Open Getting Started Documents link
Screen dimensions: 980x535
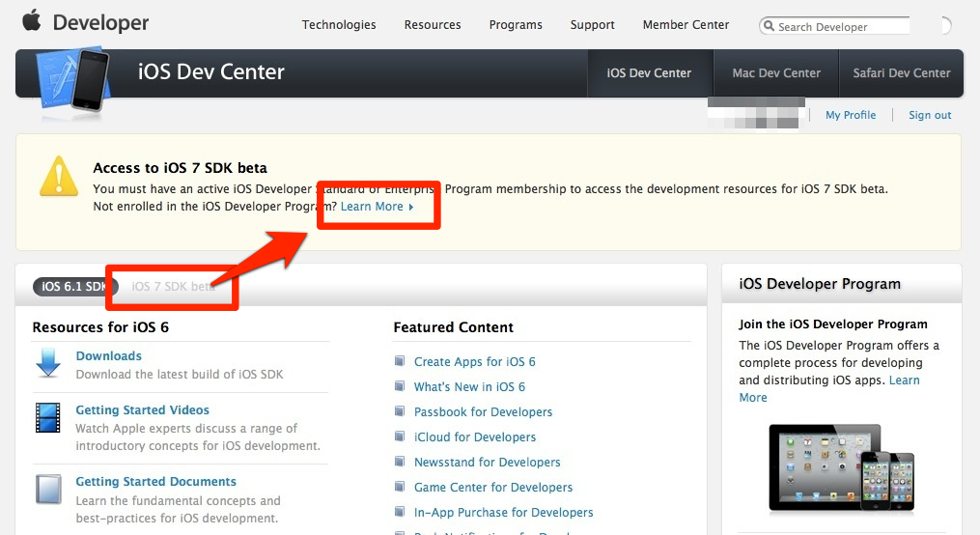tap(156, 481)
